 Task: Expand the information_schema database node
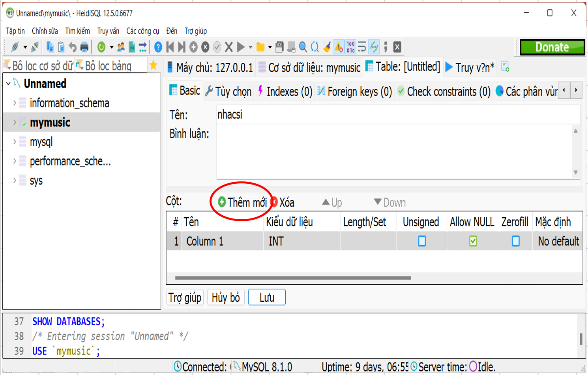point(15,103)
